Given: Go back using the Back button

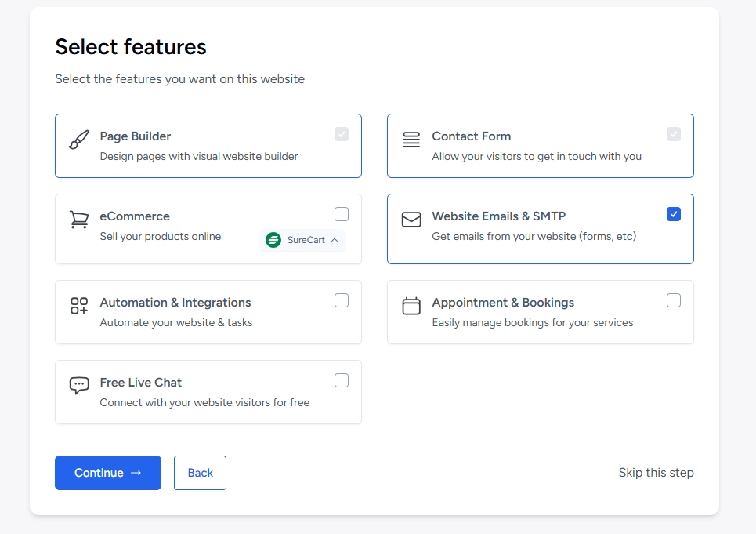Looking at the screenshot, I should point(200,473).
